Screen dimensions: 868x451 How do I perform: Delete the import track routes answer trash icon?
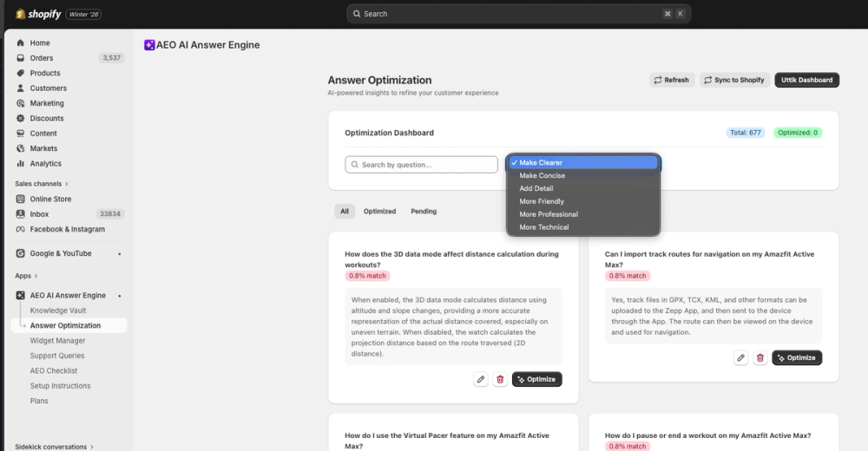point(760,357)
